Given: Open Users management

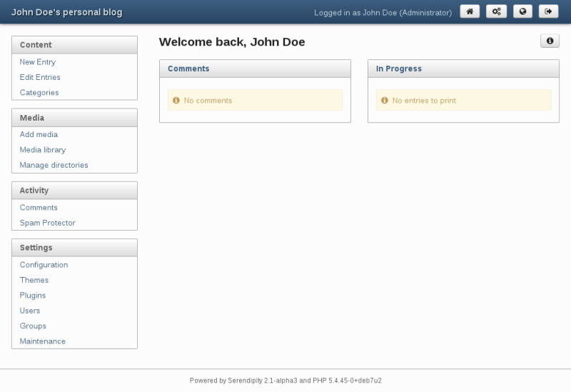Looking at the screenshot, I should [30, 311].
